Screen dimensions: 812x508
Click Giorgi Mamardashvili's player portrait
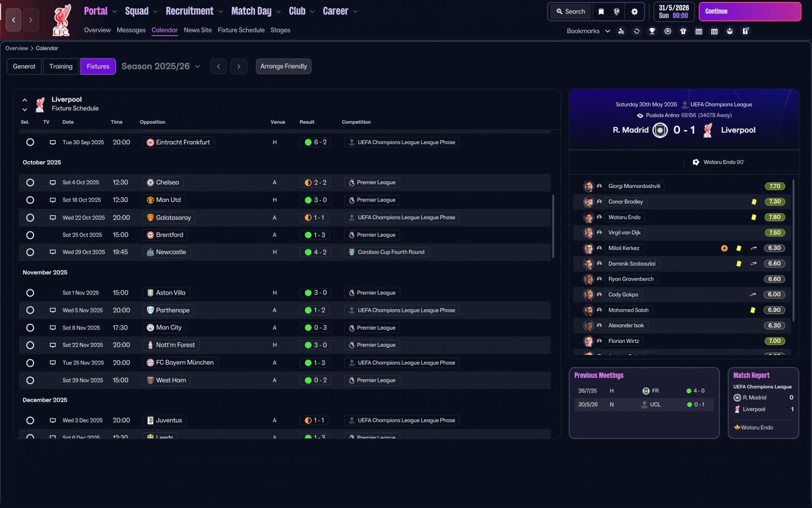click(588, 186)
